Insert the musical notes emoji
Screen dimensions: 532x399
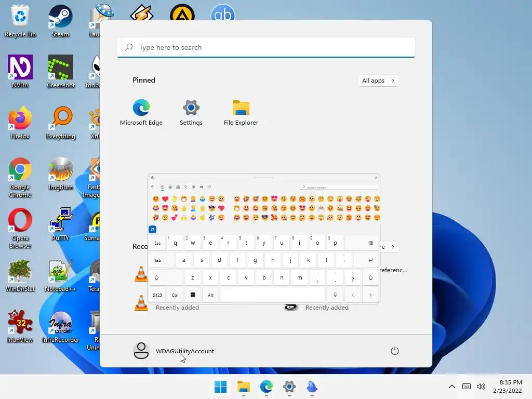coord(212,218)
